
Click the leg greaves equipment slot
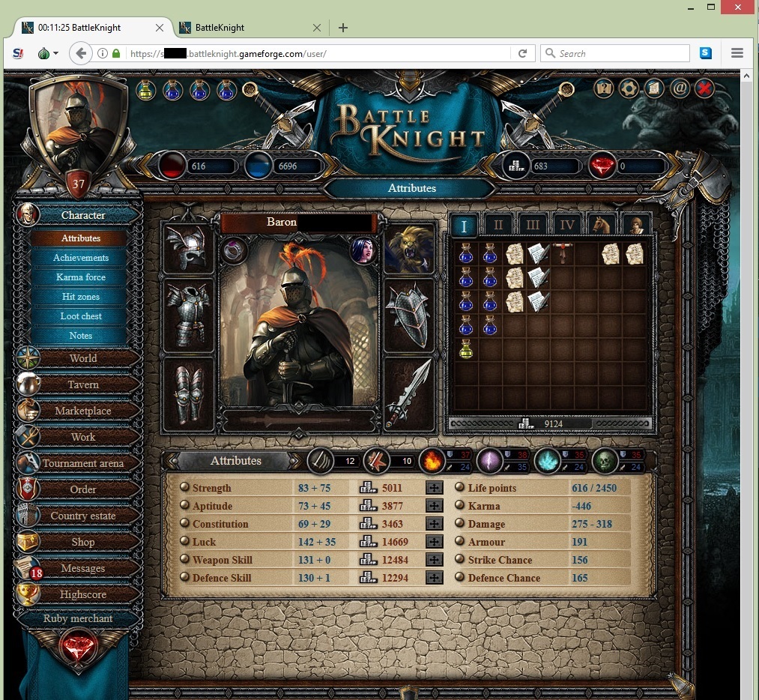coord(188,394)
